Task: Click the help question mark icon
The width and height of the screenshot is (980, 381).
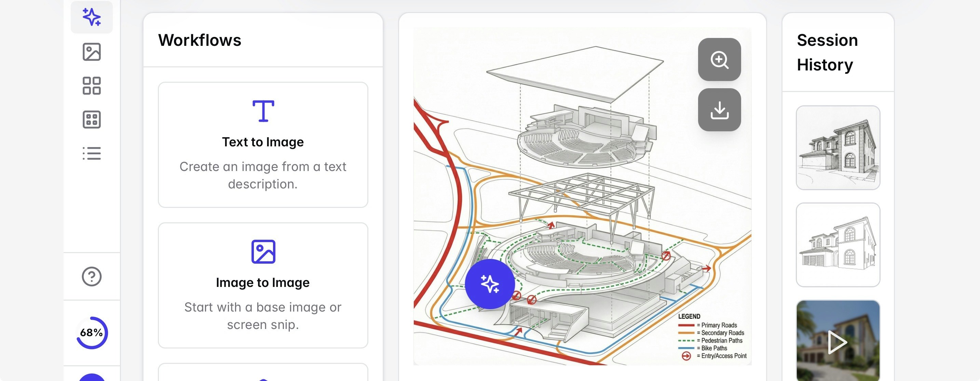Action: 91,277
